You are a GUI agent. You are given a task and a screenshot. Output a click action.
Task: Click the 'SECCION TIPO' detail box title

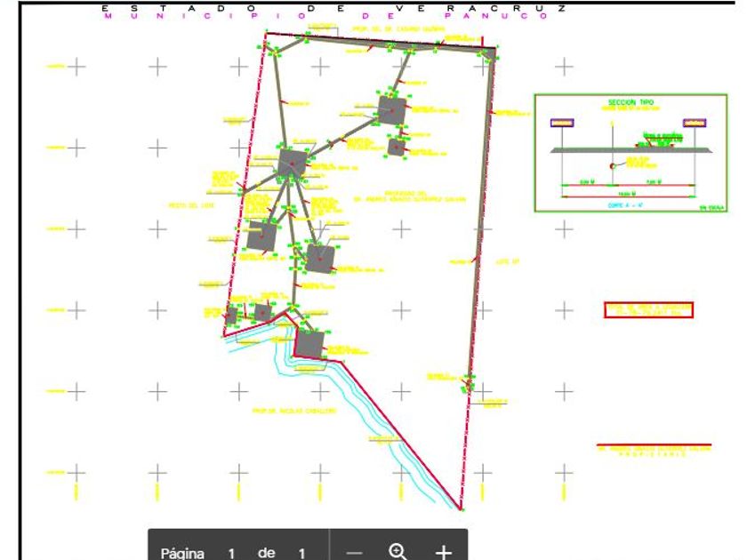tap(630, 103)
